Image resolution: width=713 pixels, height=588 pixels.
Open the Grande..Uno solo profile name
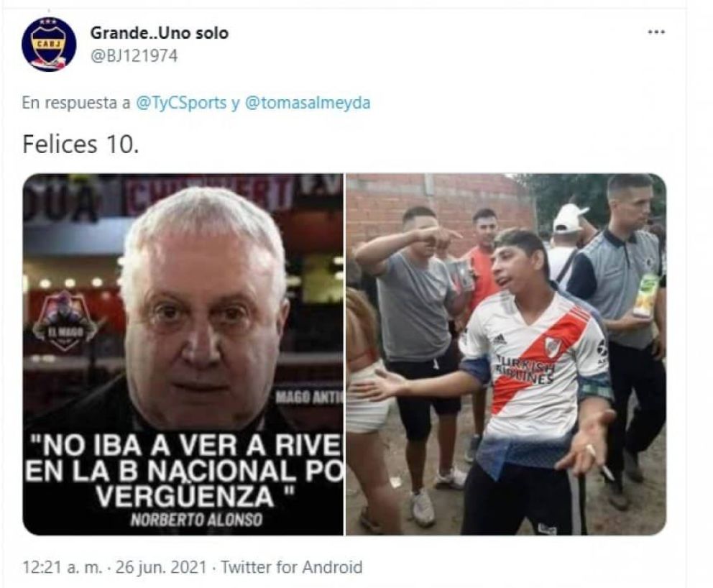(x=159, y=33)
